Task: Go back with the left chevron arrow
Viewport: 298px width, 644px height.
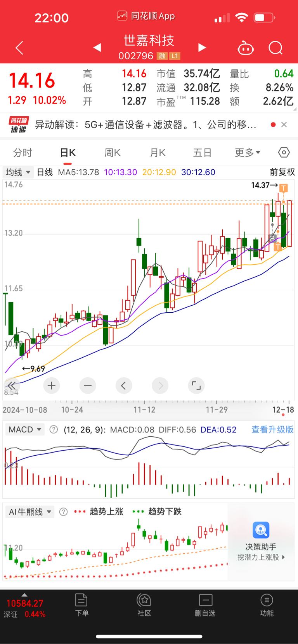Action: [x=19, y=48]
